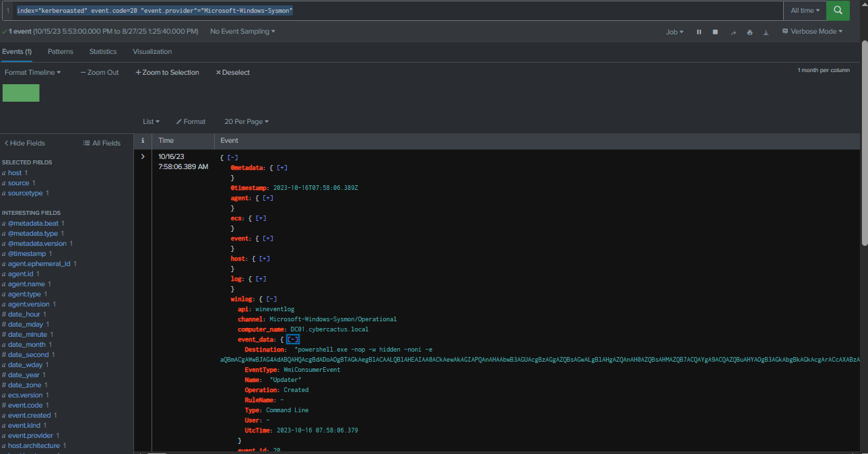The height and width of the screenshot is (454, 868).
Task: Collapse the event_data JSON node
Action: [x=293, y=339]
